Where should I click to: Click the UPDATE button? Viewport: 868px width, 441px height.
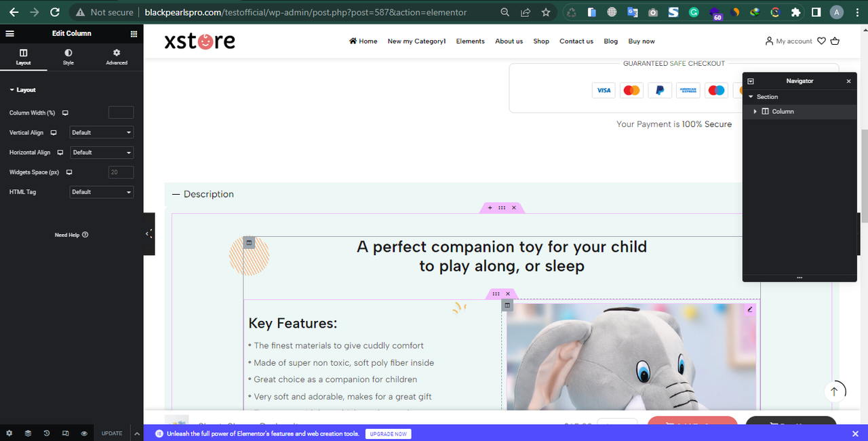112,433
